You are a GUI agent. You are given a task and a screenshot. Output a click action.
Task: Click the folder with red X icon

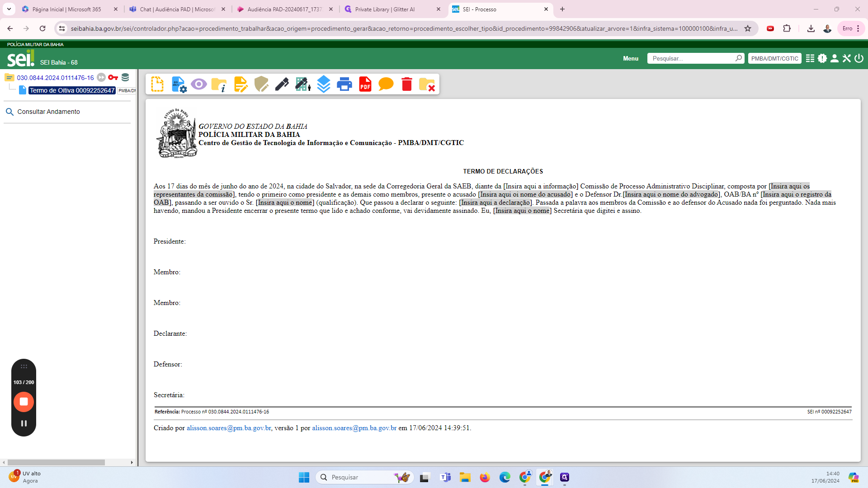[427, 84]
